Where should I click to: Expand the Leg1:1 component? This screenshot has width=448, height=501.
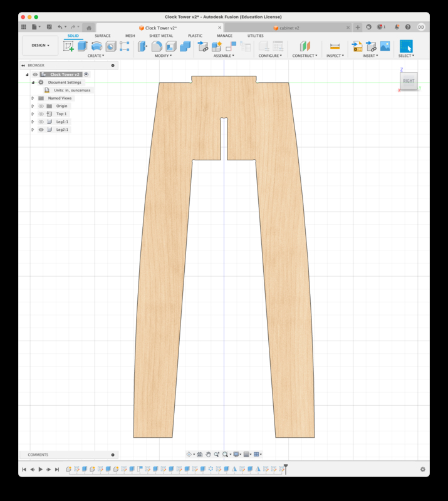[x=33, y=121]
